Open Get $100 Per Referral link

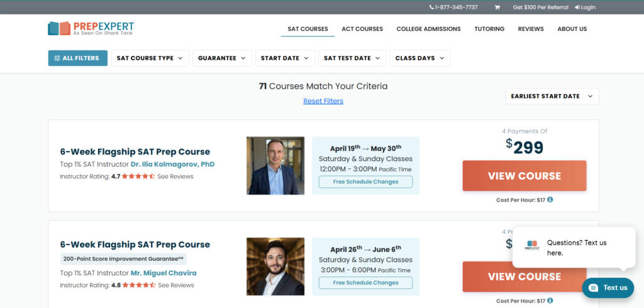coord(540,8)
